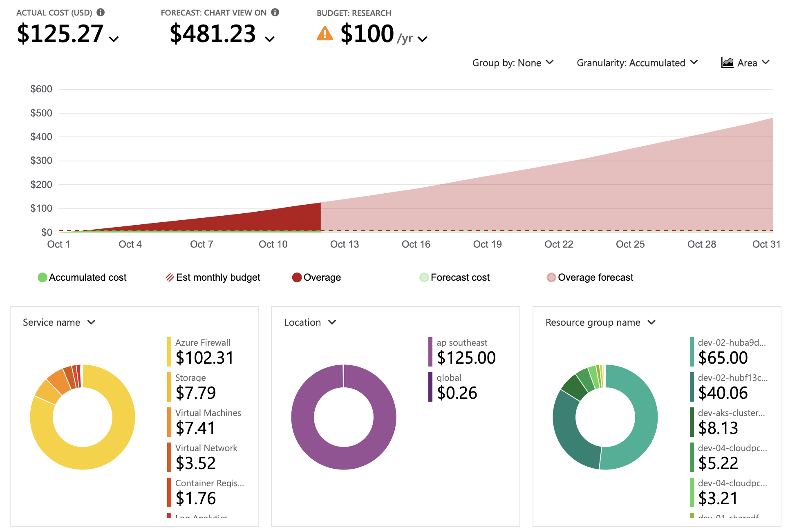Toggle the Accumulated cost legend marker
Image resolution: width=788 pixels, height=532 pixels.
tap(42, 277)
